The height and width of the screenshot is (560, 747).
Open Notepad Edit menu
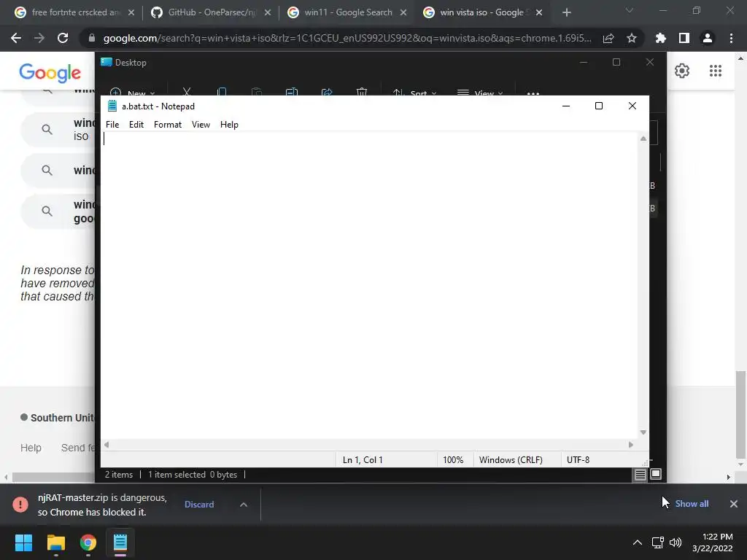(x=136, y=124)
